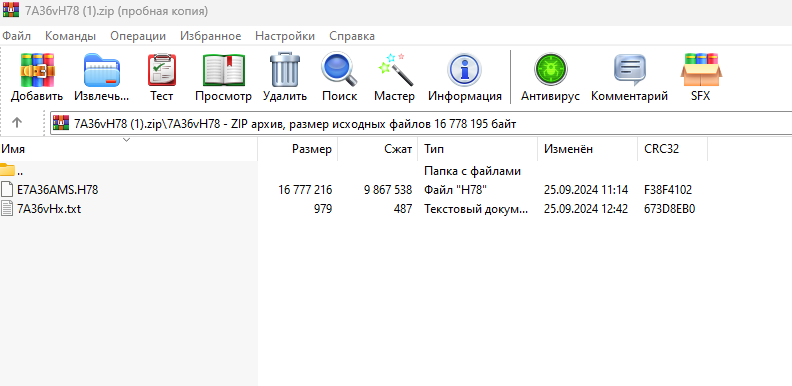Click size value 16 777 216

(x=305, y=190)
